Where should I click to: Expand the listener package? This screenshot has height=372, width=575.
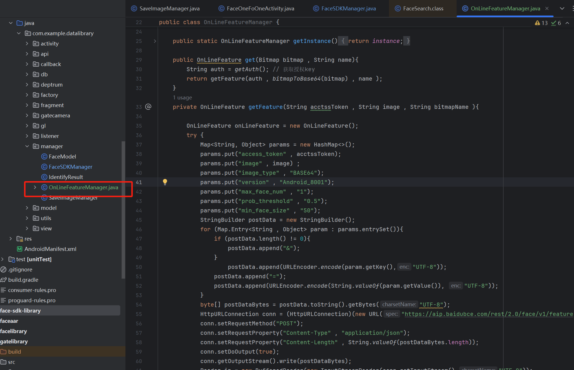[x=27, y=136]
